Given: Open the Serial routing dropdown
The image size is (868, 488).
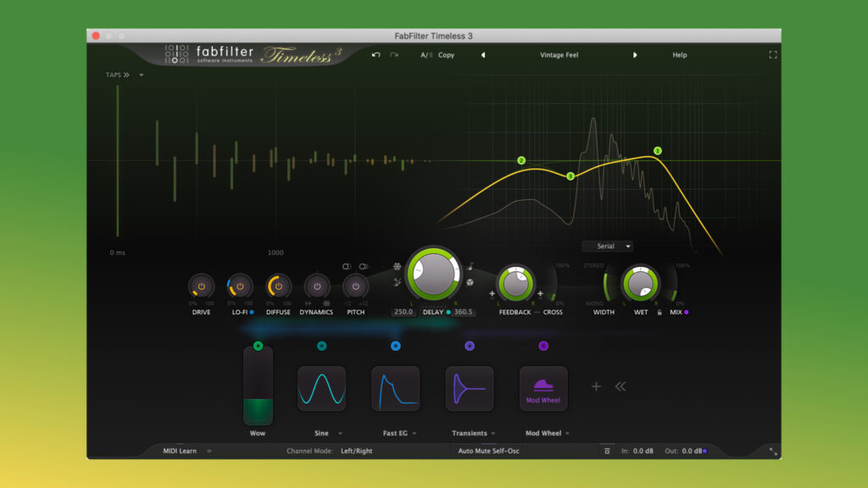Looking at the screenshot, I should tap(607, 247).
